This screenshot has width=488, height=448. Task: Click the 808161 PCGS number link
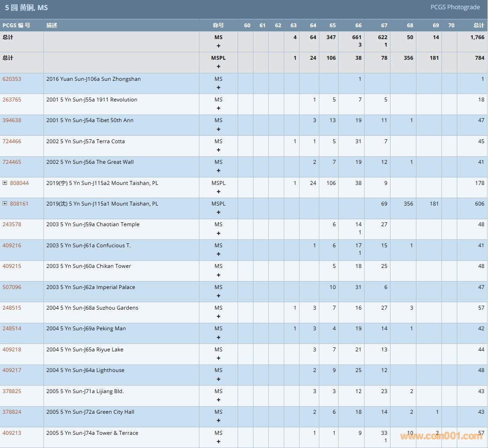(x=19, y=204)
